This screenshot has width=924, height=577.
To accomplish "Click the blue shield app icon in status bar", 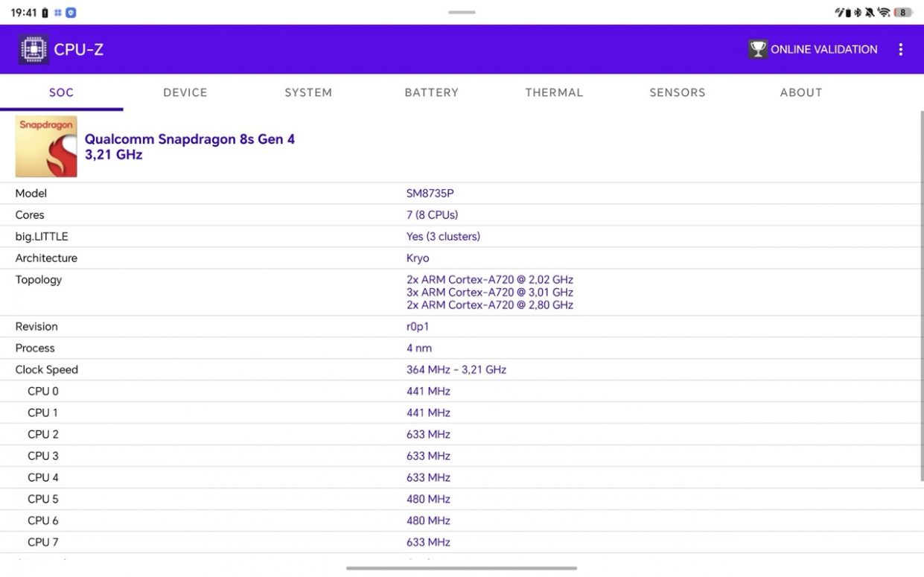I will click(71, 13).
